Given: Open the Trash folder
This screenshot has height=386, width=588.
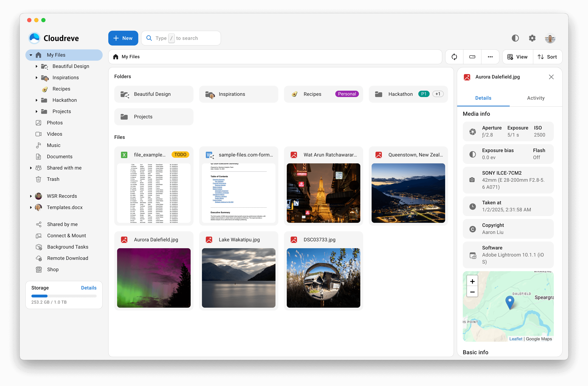Looking at the screenshot, I should pos(53,179).
